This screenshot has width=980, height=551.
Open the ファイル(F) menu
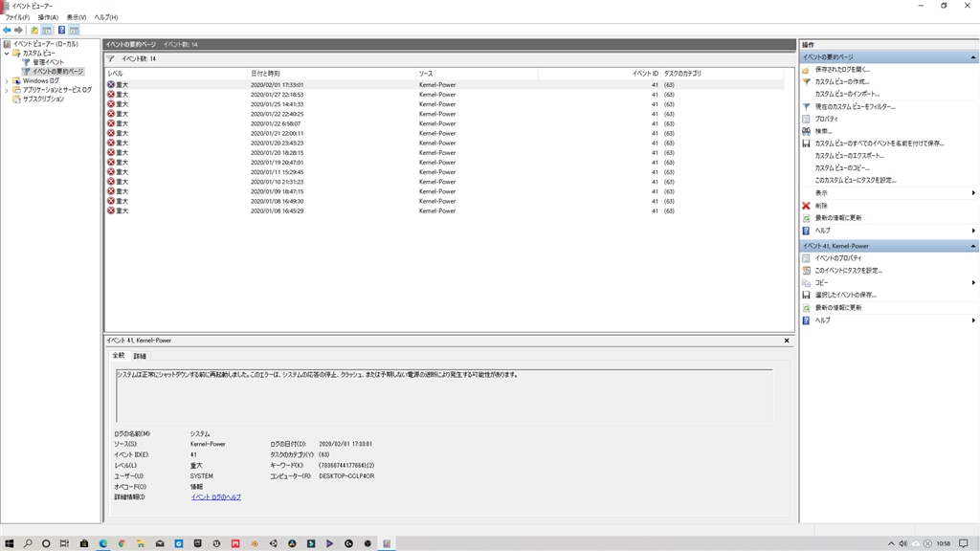(x=17, y=17)
